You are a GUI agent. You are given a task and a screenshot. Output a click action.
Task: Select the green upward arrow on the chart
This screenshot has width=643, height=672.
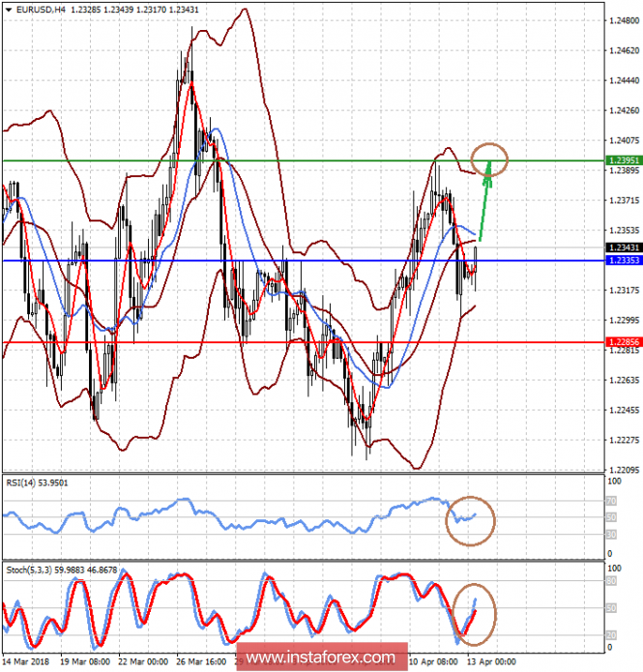pyautogui.click(x=485, y=201)
